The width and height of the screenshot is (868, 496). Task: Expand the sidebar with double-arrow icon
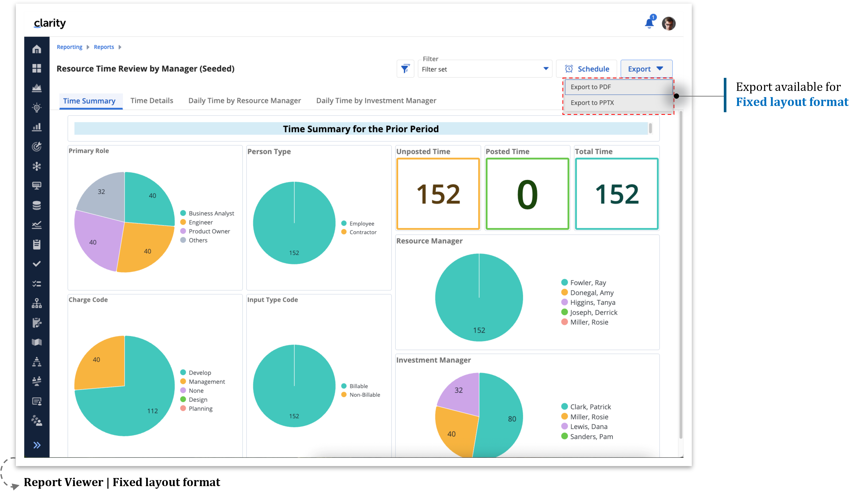[x=37, y=444]
